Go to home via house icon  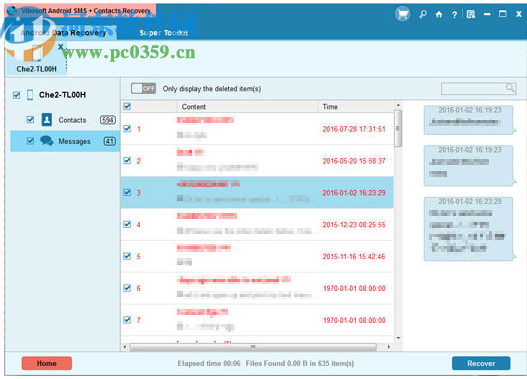(439, 14)
